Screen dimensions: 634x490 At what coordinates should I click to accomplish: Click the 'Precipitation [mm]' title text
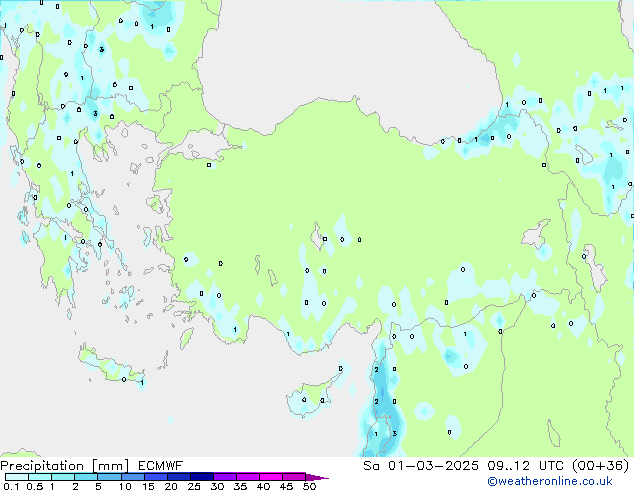[x=65, y=466]
